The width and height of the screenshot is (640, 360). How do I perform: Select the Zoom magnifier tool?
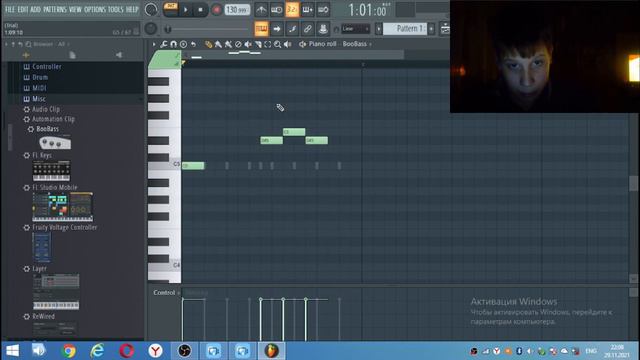point(278,44)
